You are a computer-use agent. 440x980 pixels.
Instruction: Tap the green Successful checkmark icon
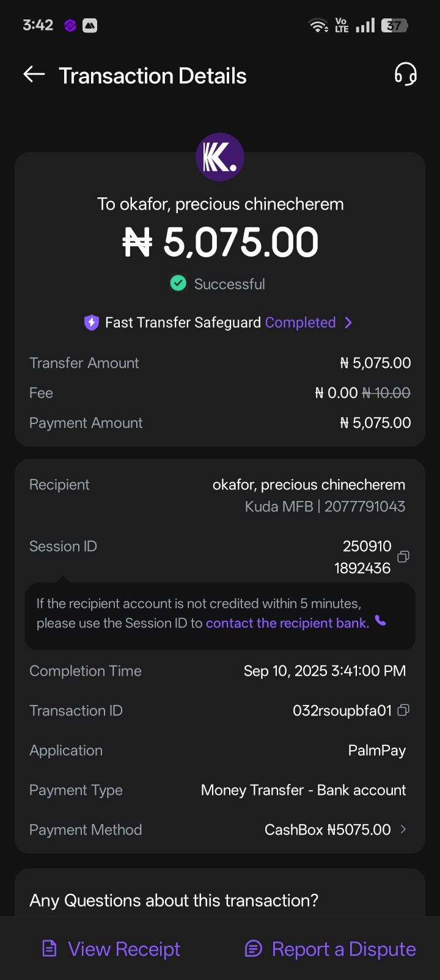178,283
